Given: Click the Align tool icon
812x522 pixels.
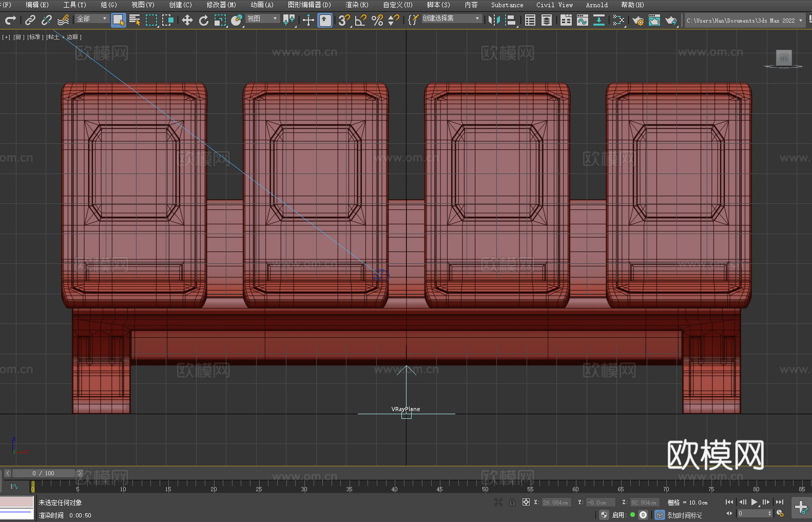Looking at the screenshot, I should click(511, 20).
